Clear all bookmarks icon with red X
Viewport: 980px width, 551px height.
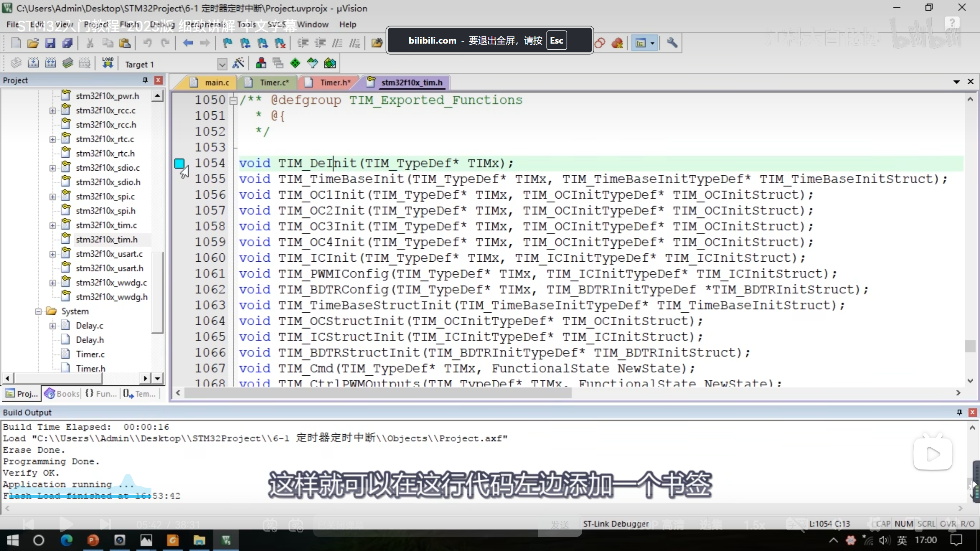(x=280, y=43)
